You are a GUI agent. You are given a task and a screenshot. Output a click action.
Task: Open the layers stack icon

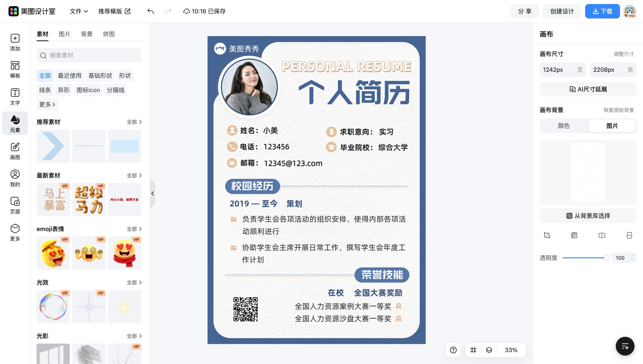click(x=489, y=350)
